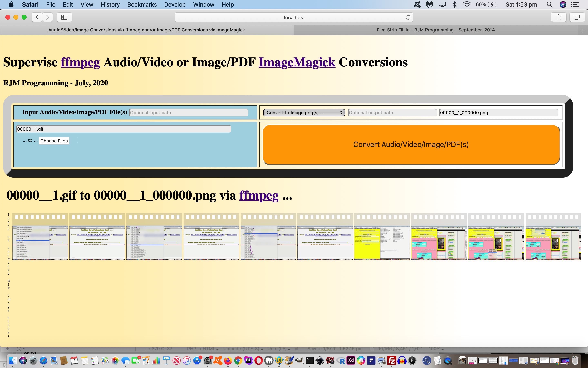Follow the ffmpeg link in main heading
Screen dimensions: 588x368
pos(80,62)
